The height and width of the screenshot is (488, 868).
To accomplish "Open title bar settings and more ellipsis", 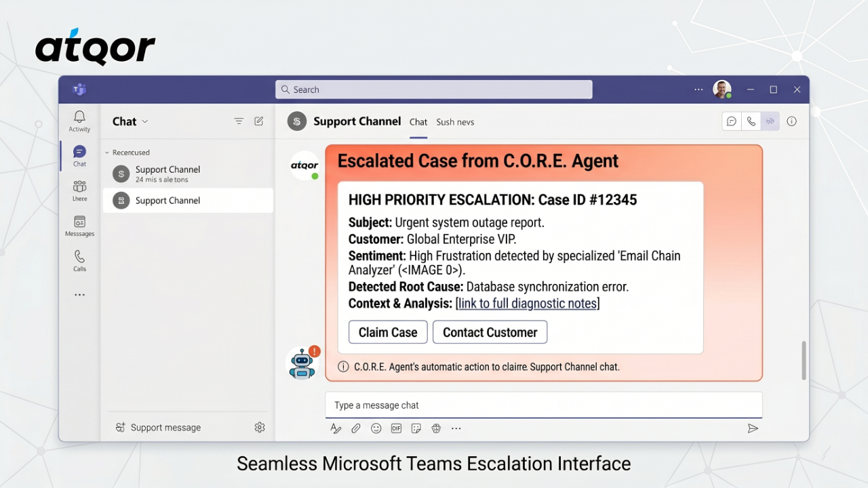I will tap(698, 89).
